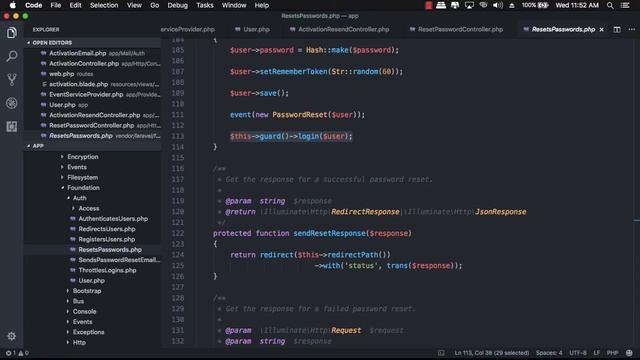Screen dimensions: 640x360
Task: Open the Extensions view
Action: 11,127
